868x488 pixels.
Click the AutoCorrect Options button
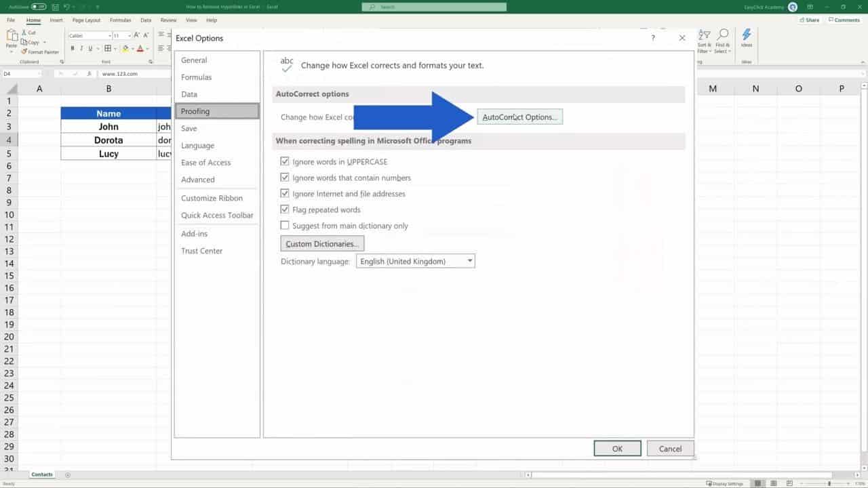519,117
